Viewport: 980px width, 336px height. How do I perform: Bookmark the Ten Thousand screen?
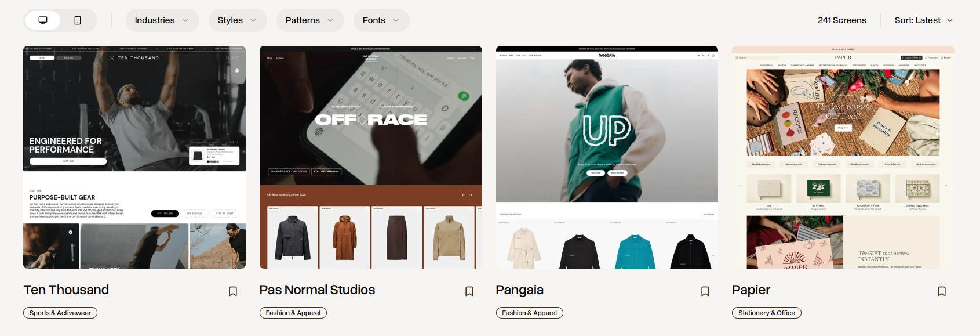(x=233, y=291)
